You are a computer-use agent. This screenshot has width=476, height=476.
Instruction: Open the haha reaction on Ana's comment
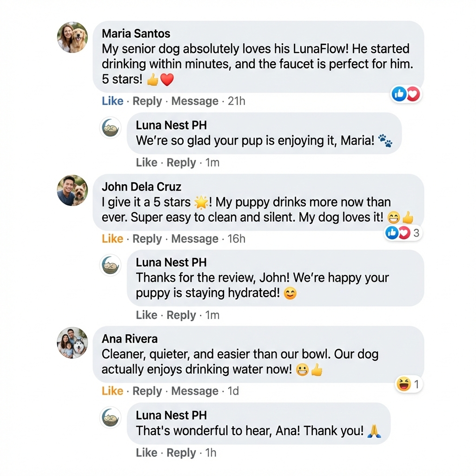coord(409,384)
